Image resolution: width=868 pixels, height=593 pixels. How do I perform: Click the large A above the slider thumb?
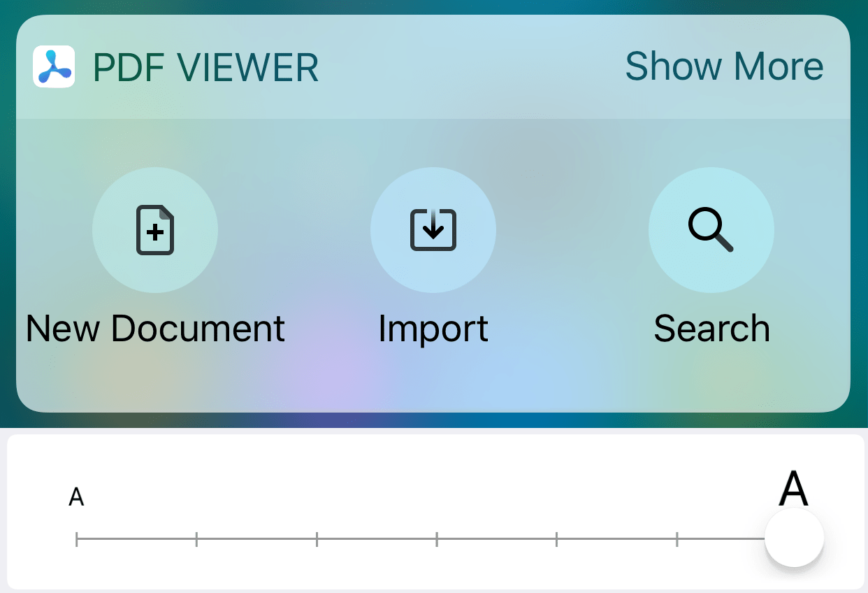pos(793,489)
